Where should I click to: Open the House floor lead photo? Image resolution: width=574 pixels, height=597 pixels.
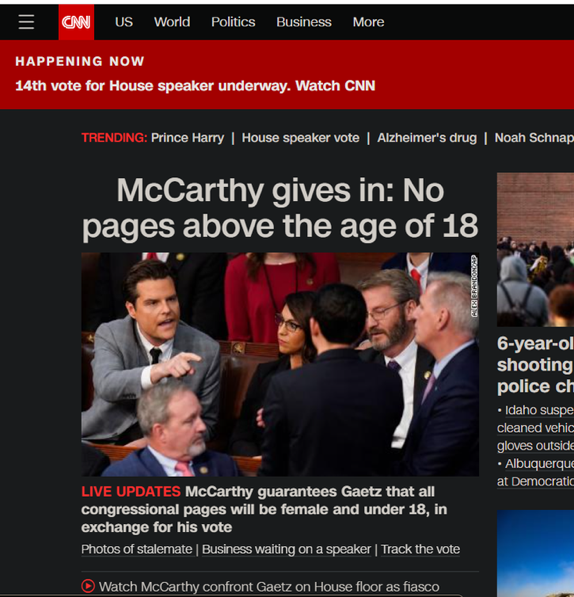[280, 364]
